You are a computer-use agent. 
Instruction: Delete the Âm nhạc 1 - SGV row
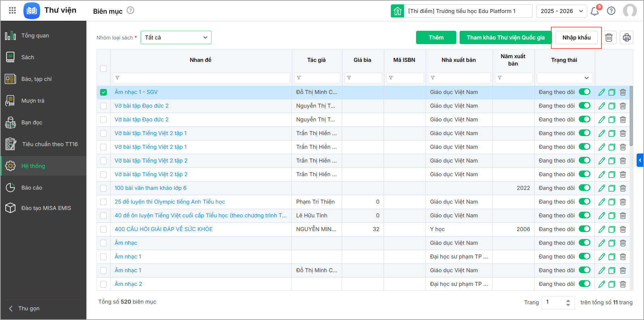coord(623,92)
